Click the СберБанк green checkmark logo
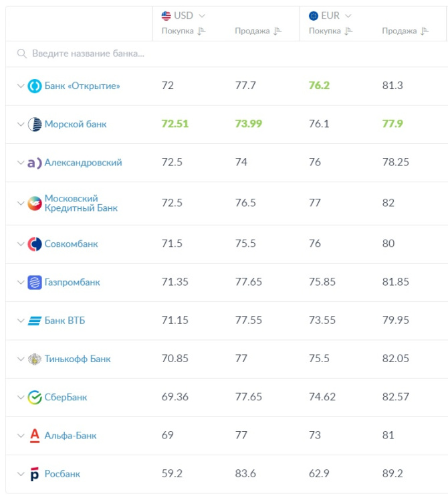The image size is (448, 496). pos(35,398)
